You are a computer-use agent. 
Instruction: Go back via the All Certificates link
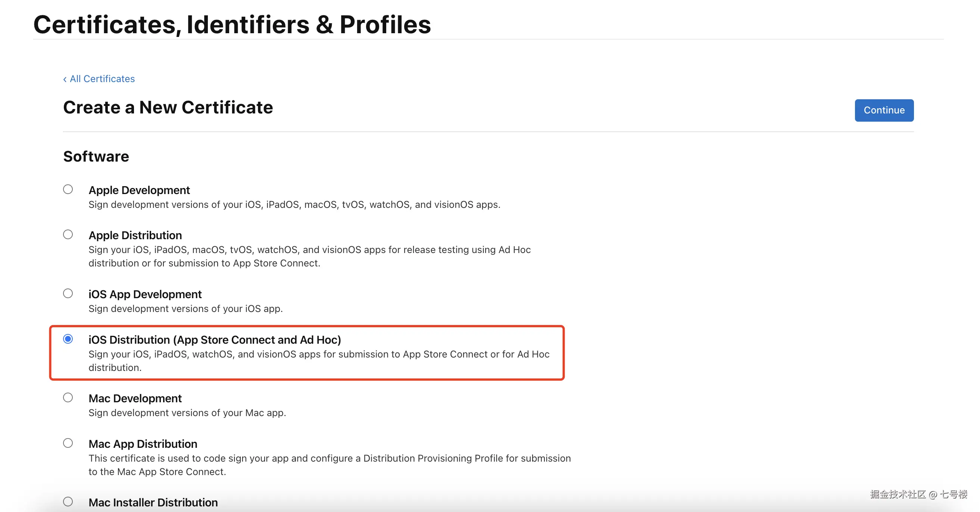99,79
